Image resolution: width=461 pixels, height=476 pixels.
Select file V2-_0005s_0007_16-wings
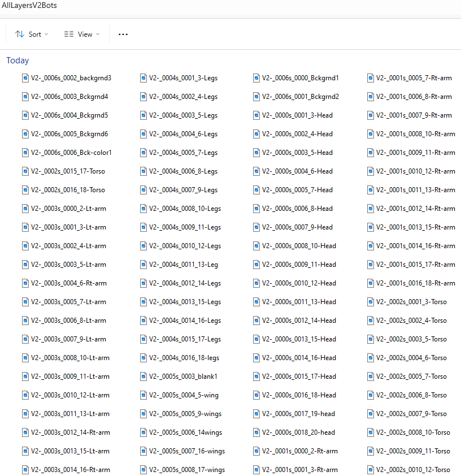(182, 451)
